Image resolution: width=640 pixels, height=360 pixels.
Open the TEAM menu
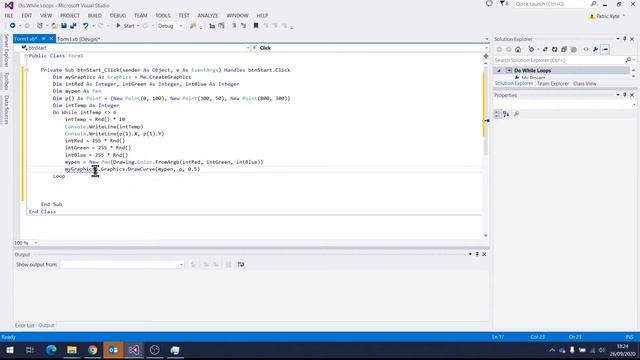[x=141, y=16]
